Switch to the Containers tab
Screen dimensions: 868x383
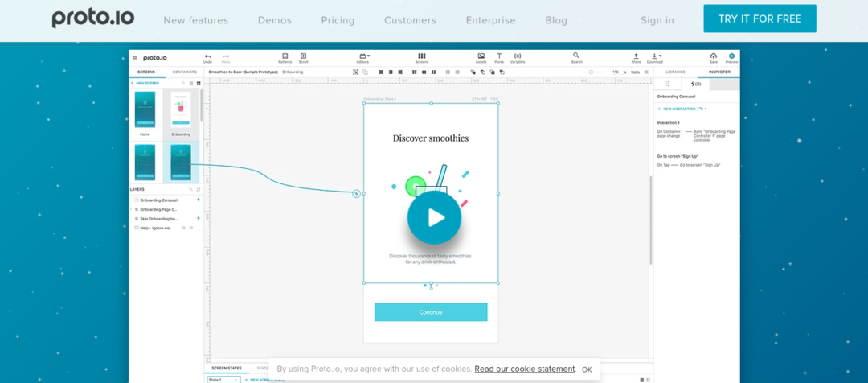click(x=184, y=72)
